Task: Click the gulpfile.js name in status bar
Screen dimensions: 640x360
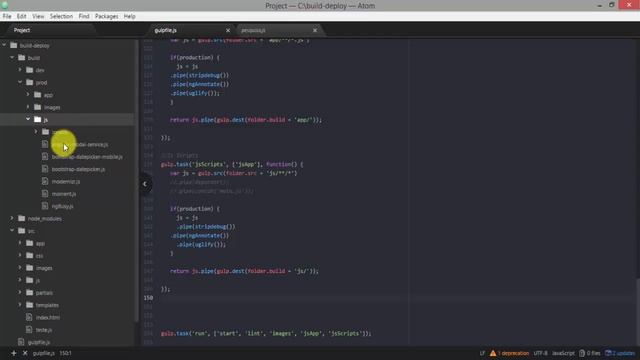Action: pyautogui.click(x=44, y=353)
